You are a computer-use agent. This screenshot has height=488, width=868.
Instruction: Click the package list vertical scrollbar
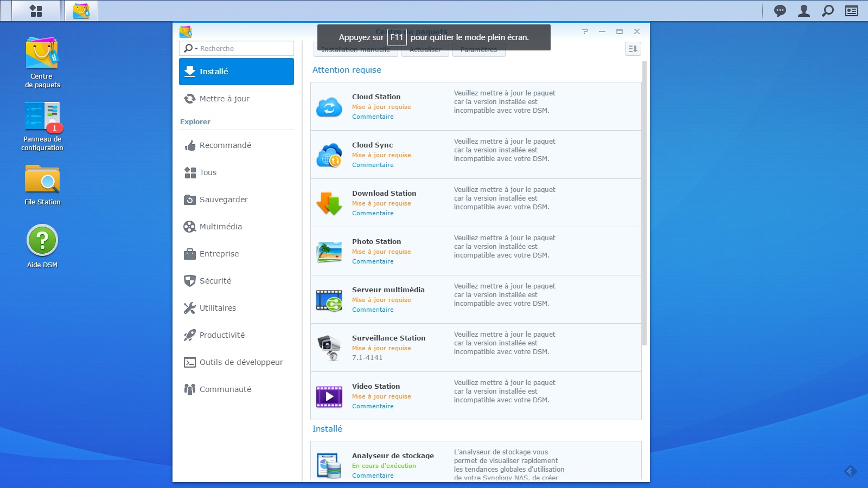644,203
